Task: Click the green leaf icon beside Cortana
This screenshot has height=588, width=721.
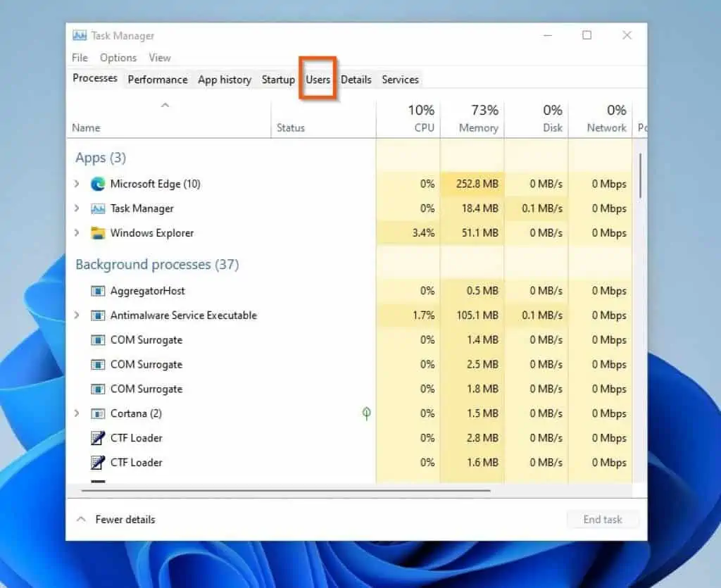Action: point(365,413)
